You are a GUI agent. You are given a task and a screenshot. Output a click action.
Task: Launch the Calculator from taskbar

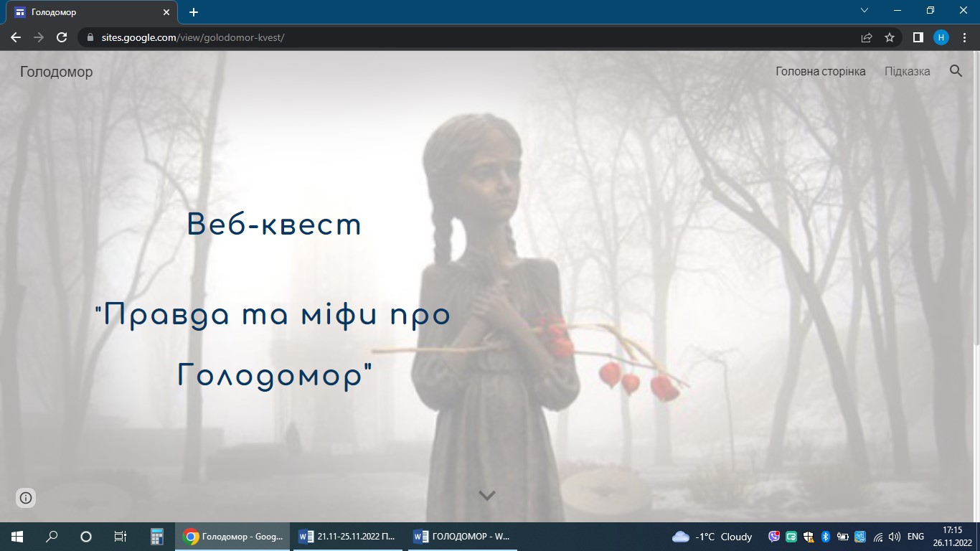coord(157,537)
